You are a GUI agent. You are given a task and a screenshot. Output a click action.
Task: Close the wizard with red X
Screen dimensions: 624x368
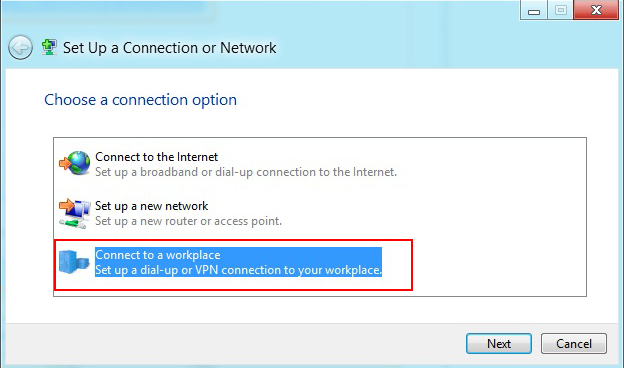click(596, 10)
